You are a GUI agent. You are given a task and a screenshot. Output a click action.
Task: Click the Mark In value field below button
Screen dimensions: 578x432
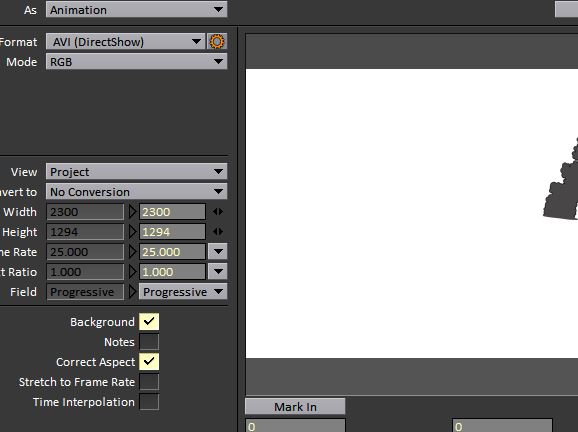pyautogui.click(x=295, y=426)
